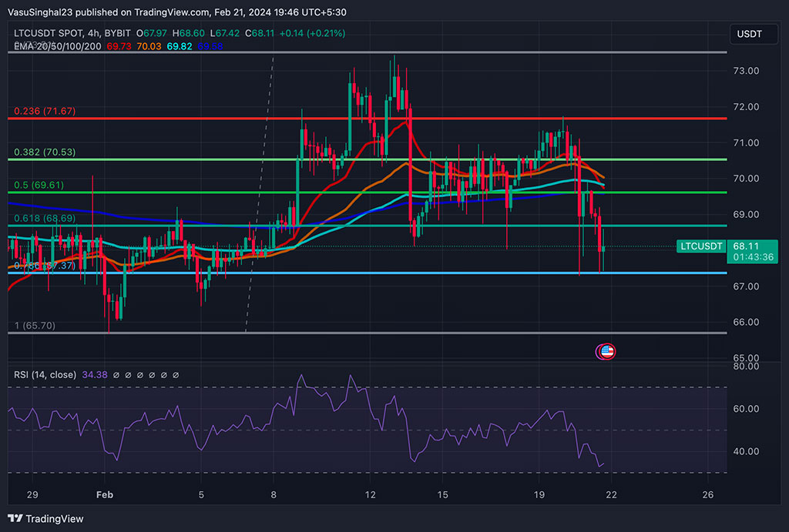The width and height of the screenshot is (789, 532).
Task: Select the 0.236 (71.67) Fibonacci level label
Action: 44,112
